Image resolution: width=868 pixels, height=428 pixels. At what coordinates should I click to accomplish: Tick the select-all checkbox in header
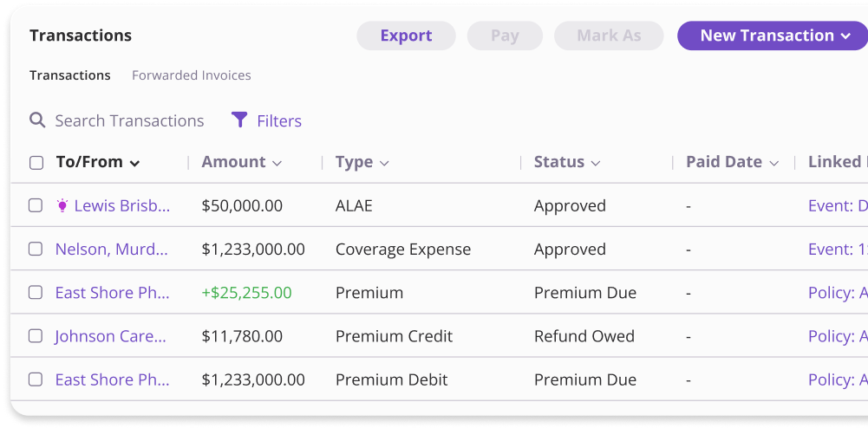pos(36,163)
